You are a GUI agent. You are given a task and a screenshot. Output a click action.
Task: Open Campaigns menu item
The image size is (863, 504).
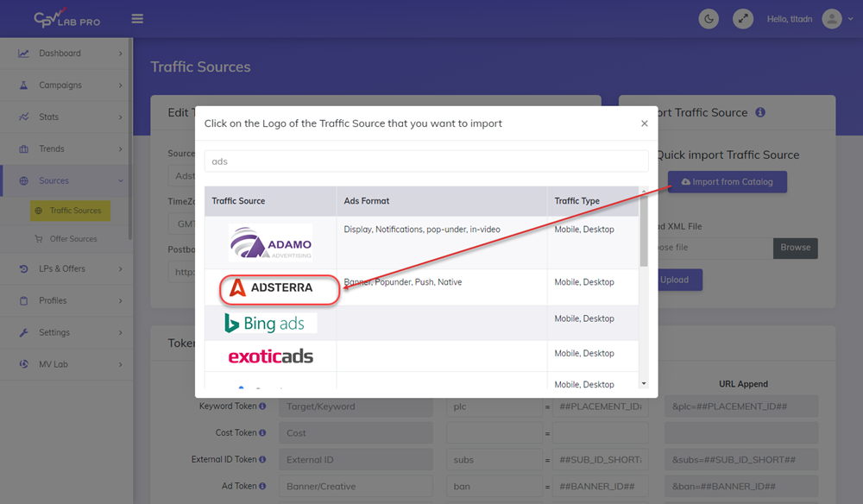coord(64,85)
